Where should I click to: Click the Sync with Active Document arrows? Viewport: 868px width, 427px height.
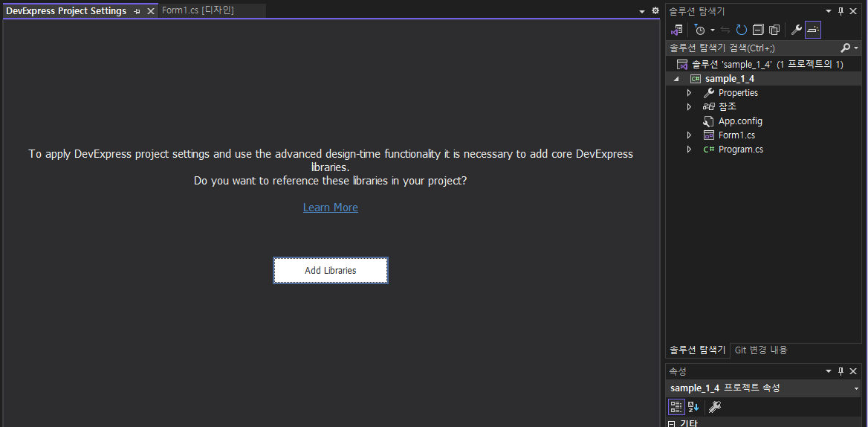(x=725, y=30)
